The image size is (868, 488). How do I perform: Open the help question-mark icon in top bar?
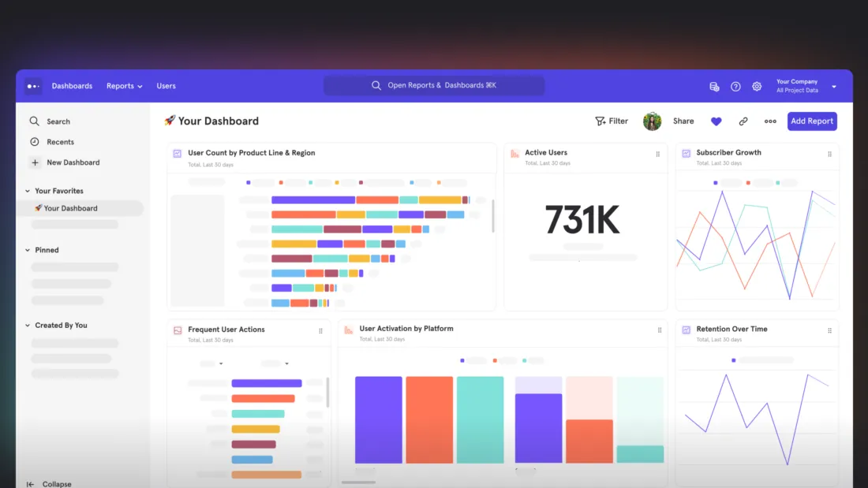[x=735, y=86]
